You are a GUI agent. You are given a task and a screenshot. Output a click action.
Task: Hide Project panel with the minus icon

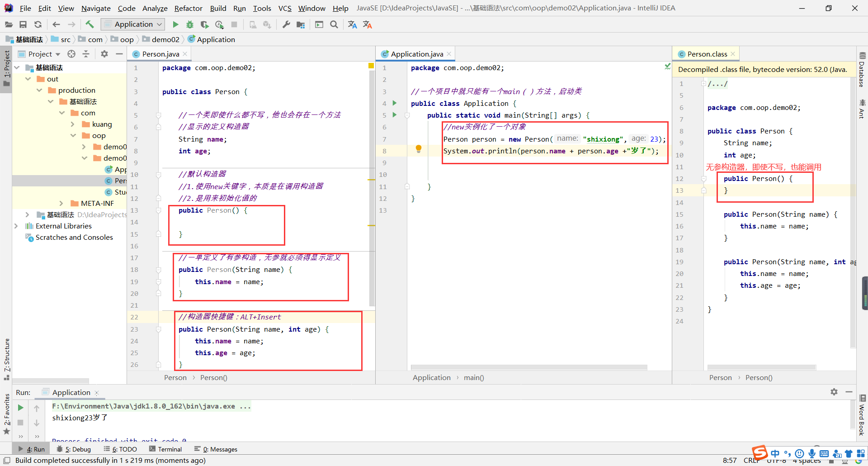click(119, 54)
